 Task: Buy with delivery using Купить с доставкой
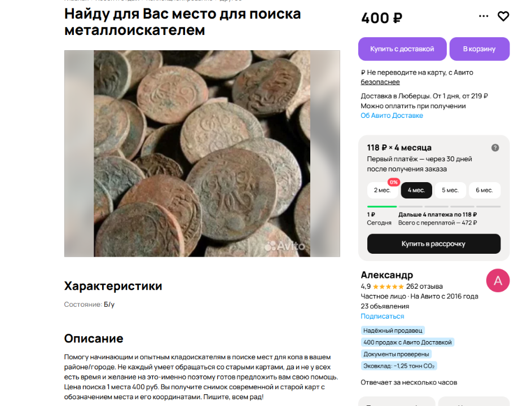[x=402, y=49]
